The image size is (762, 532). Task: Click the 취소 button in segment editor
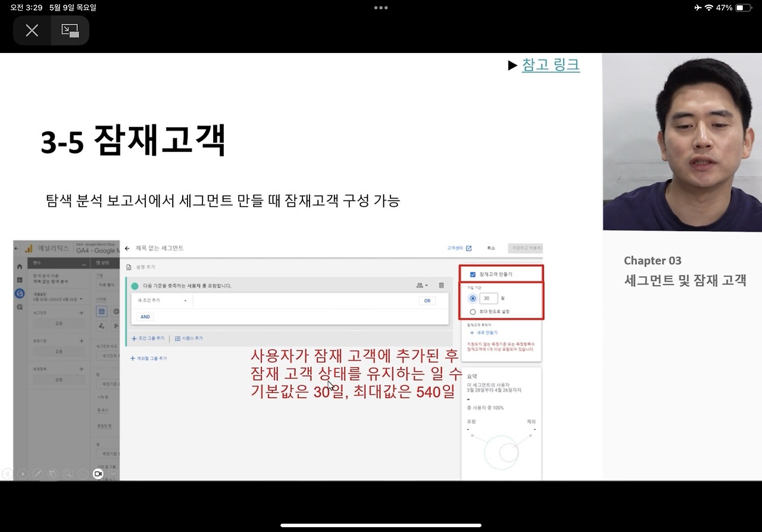coord(491,248)
